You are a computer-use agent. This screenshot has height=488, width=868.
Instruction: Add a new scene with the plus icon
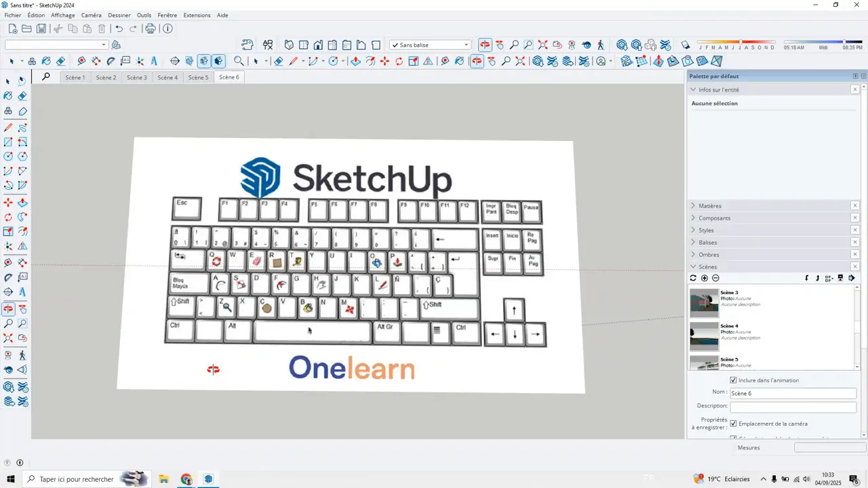(704, 278)
